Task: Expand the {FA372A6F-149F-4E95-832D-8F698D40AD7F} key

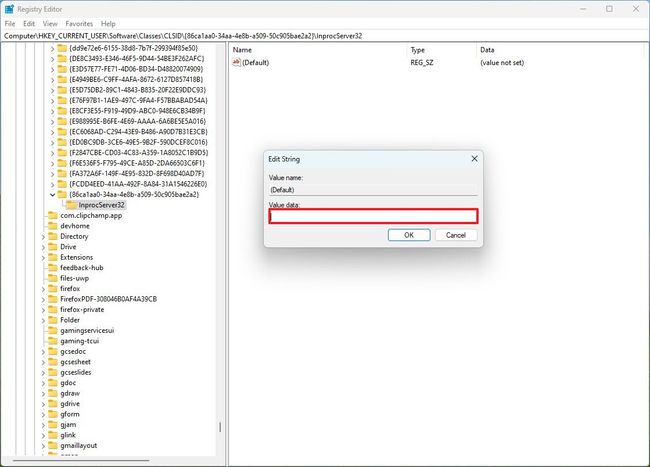Action: [52, 174]
